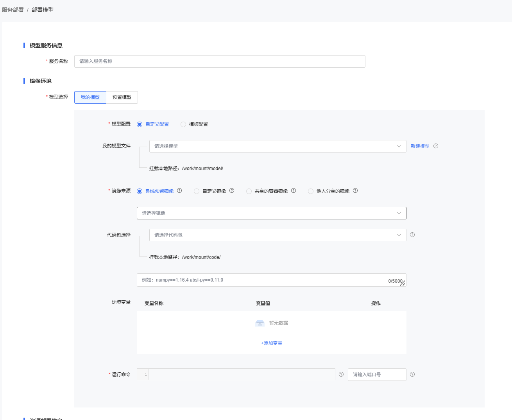The image size is (512, 420).
Task: Click +添加变量 to add variable
Action: (x=271, y=343)
